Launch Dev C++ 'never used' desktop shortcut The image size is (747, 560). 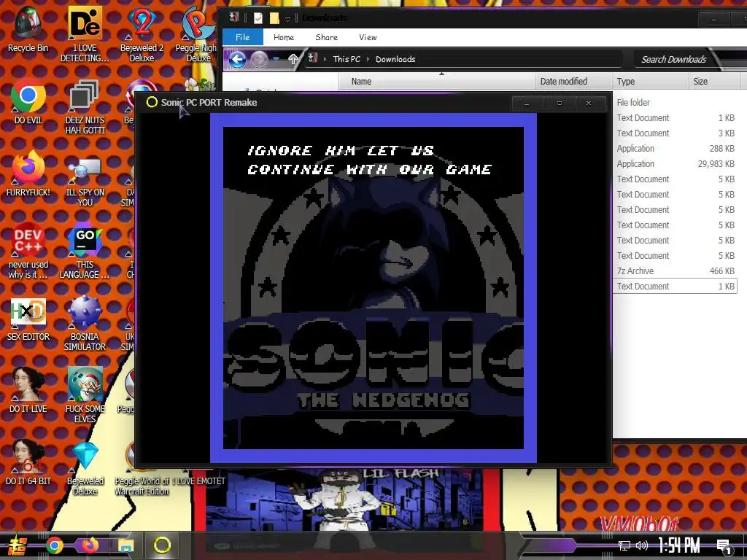click(x=28, y=251)
